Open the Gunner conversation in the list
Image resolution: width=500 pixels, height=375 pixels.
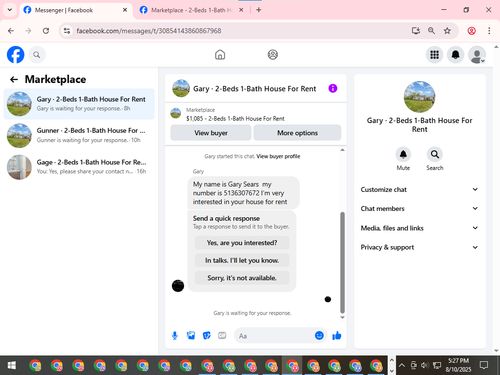[x=79, y=135]
